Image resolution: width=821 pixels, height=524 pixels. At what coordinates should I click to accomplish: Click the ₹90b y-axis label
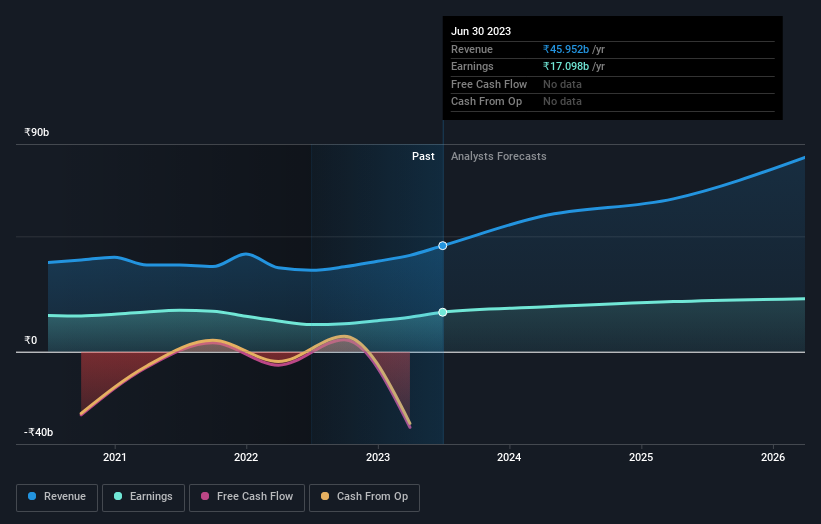(x=37, y=132)
